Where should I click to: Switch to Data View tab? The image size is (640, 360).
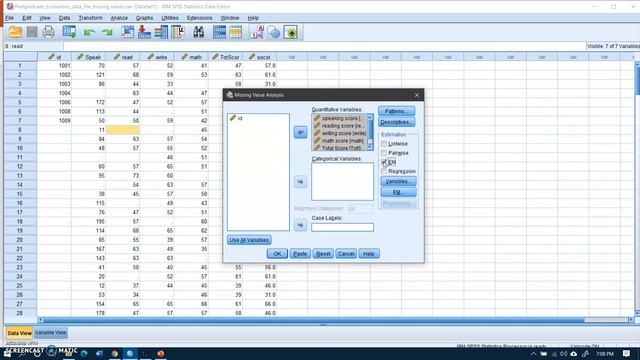[19, 333]
